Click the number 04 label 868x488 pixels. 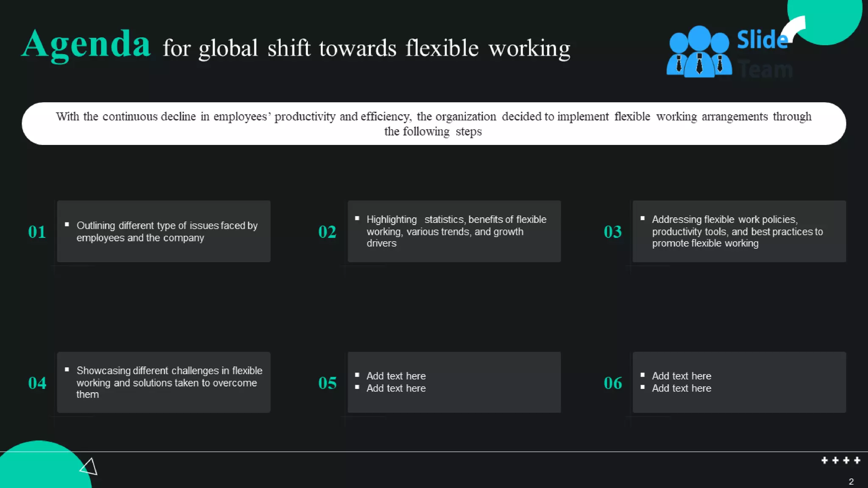(37, 383)
